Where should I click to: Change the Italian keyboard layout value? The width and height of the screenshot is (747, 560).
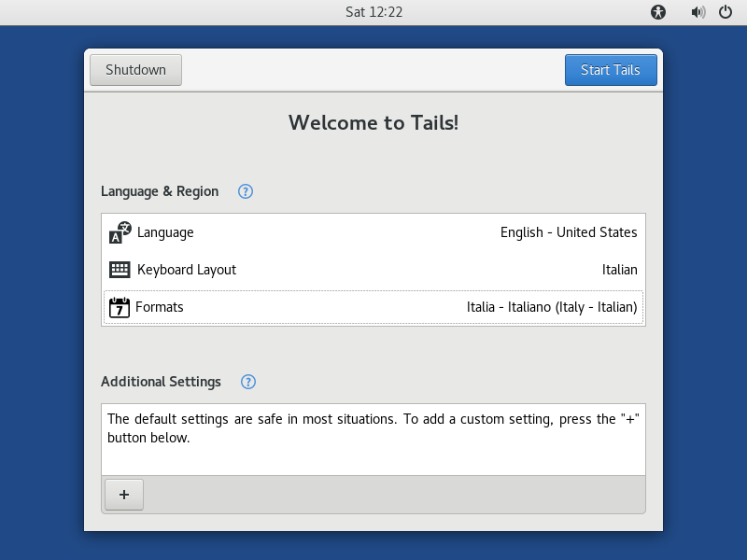click(x=620, y=270)
